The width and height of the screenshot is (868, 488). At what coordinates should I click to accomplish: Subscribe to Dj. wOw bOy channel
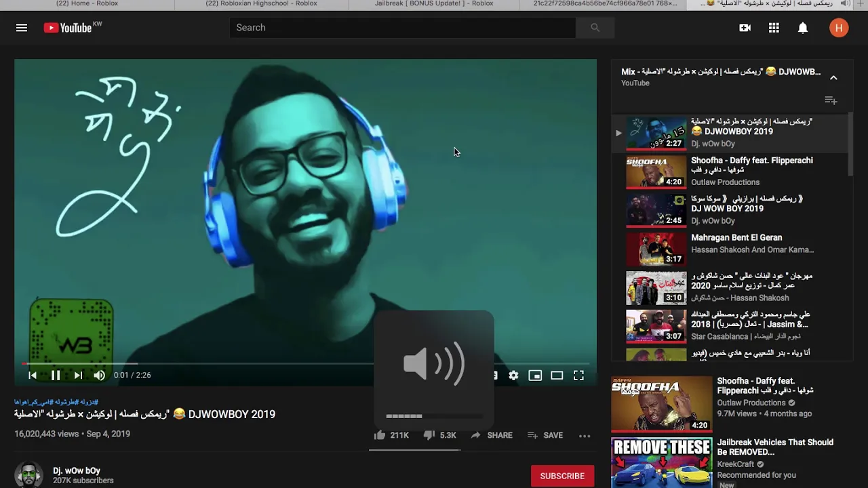tap(562, 476)
